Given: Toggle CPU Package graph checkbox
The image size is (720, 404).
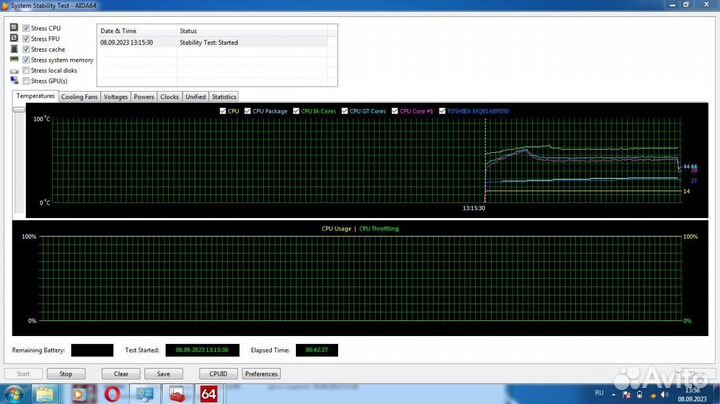Looking at the screenshot, I should pos(247,111).
